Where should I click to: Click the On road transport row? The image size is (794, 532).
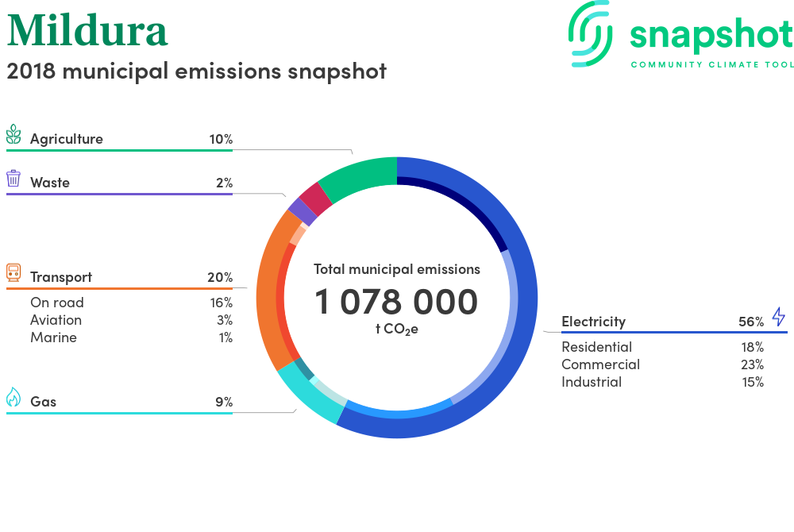pos(132,303)
